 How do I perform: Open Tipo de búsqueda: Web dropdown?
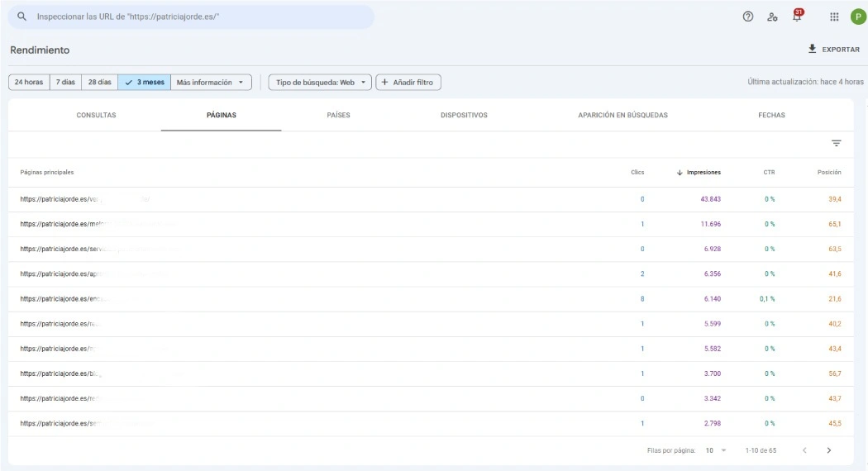pyautogui.click(x=320, y=82)
